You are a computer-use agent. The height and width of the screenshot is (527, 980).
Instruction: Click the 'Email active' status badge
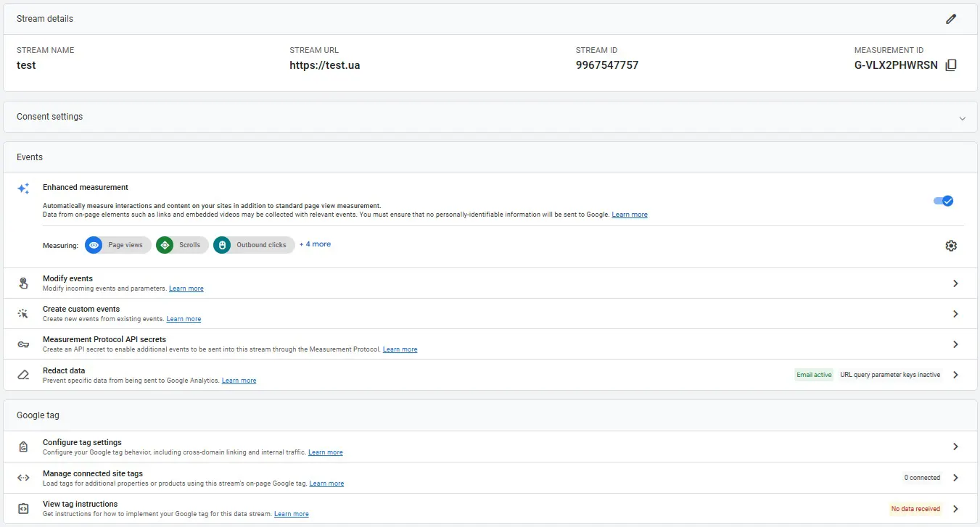pyautogui.click(x=814, y=375)
